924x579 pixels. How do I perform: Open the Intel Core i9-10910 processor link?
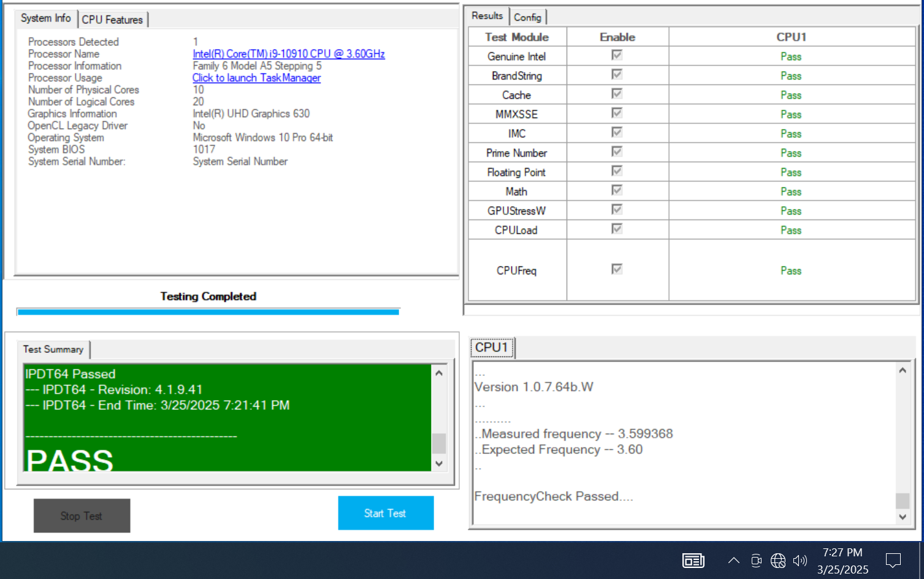click(x=289, y=54)
